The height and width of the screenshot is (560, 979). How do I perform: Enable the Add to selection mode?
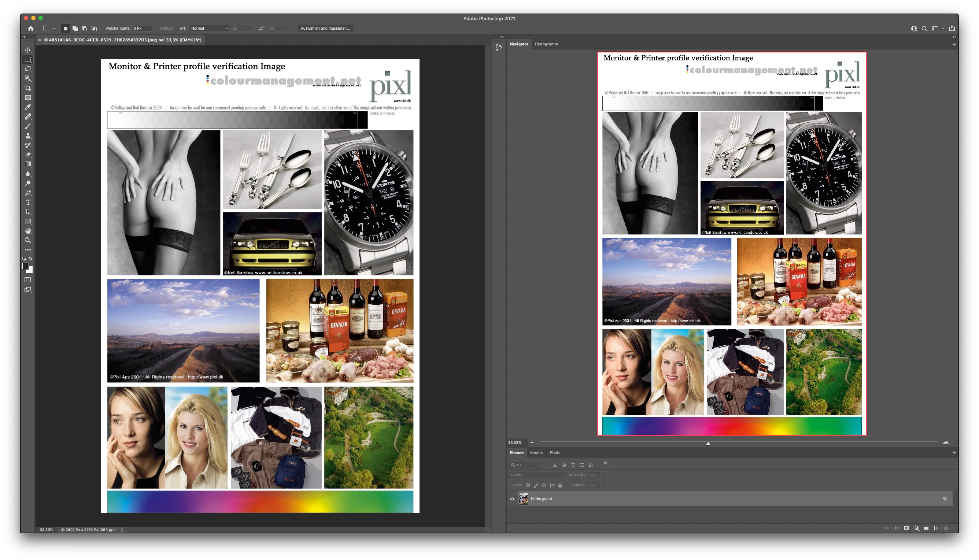(75, 29)
